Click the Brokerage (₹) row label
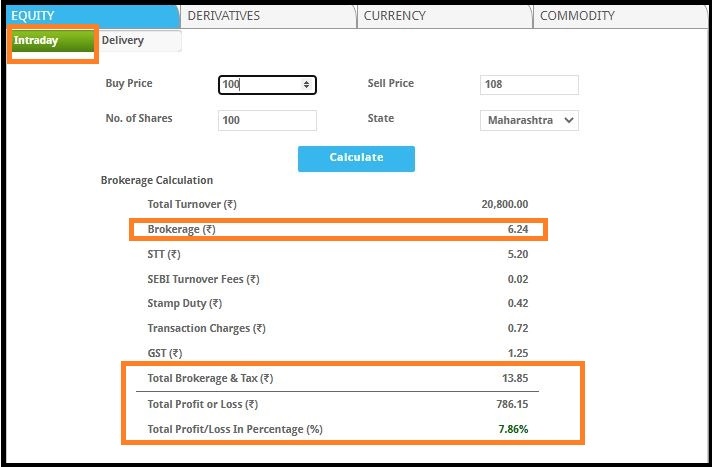The height and width of the screenshot is (467, 712). point(181,230)
